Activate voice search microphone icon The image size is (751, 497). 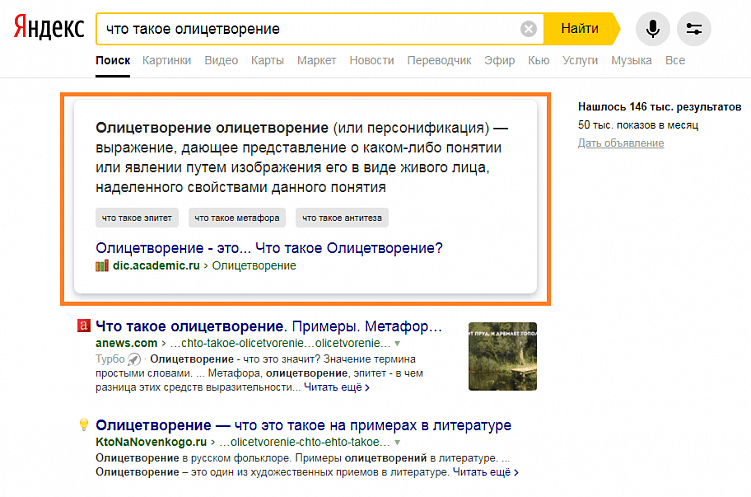coord(653,29)
